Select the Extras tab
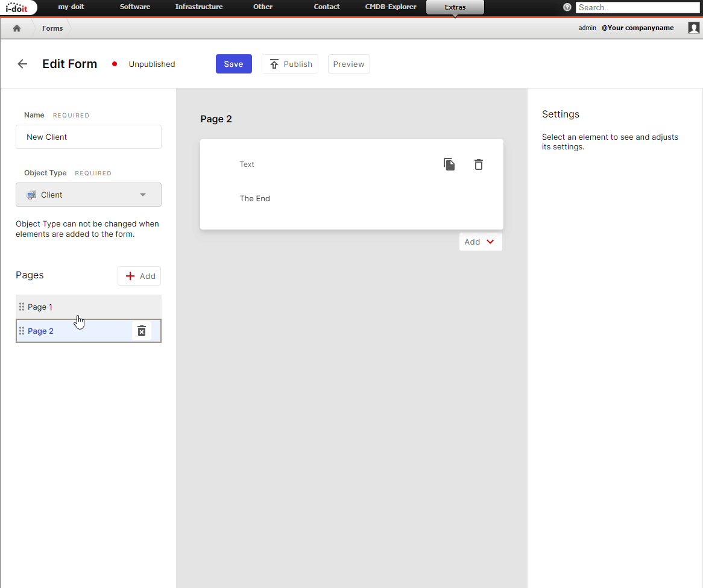The image size is (703, 588). click(x=455, y=7)
